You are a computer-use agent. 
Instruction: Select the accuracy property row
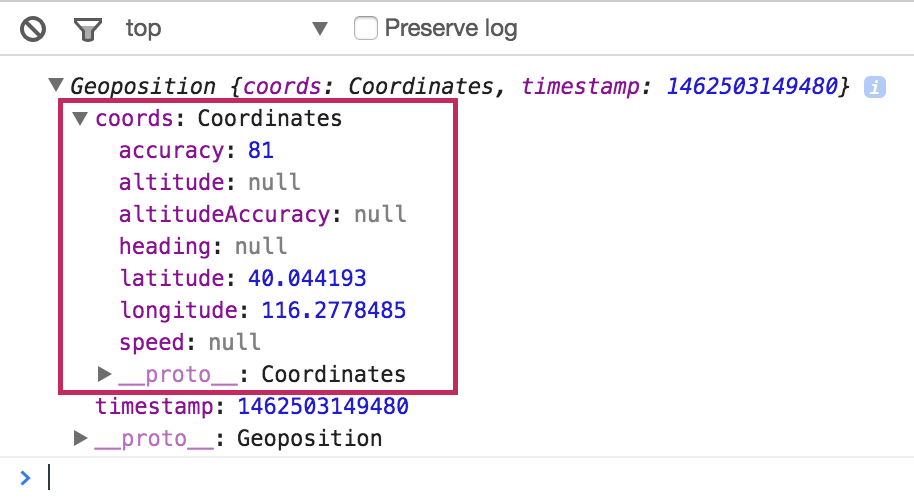(196, 151)
